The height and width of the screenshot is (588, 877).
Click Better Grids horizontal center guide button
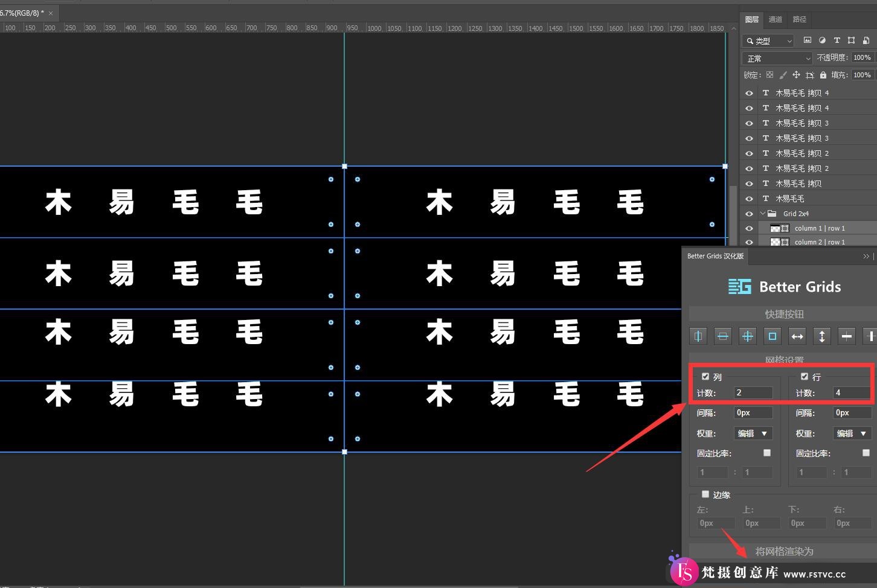(723, 336)
